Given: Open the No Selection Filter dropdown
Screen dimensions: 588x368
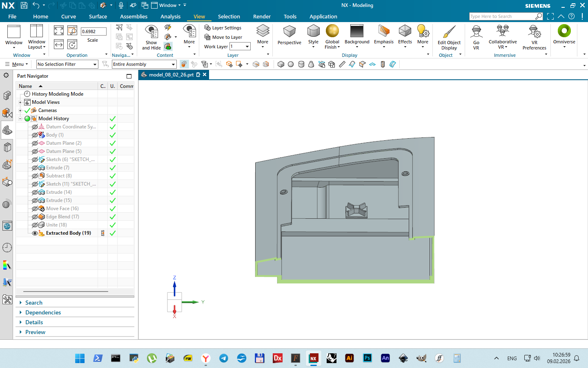Looking at the screenshot, I should (67, 64).
